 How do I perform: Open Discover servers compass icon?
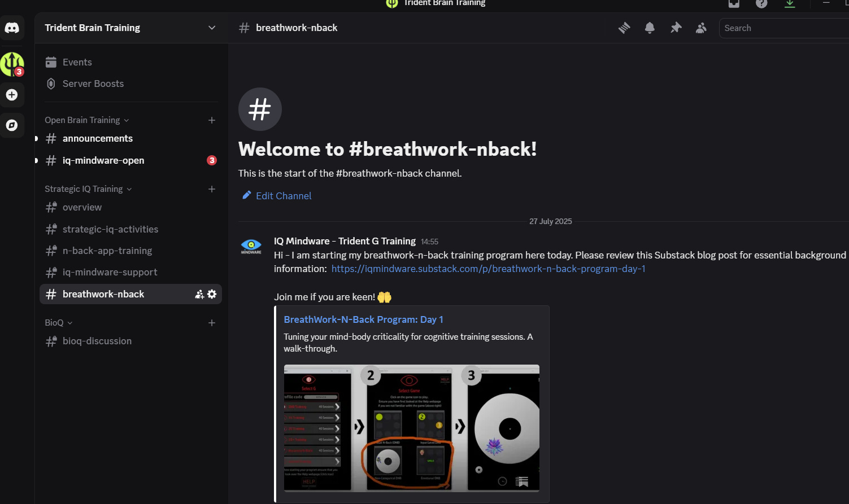pyautogui.click(x=12, y=125)
